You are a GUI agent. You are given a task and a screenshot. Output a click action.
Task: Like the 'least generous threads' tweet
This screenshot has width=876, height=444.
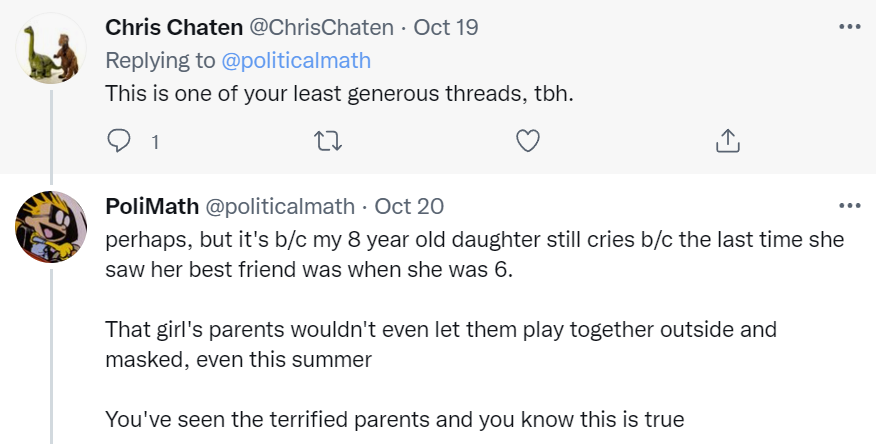(x=527, y=142)
